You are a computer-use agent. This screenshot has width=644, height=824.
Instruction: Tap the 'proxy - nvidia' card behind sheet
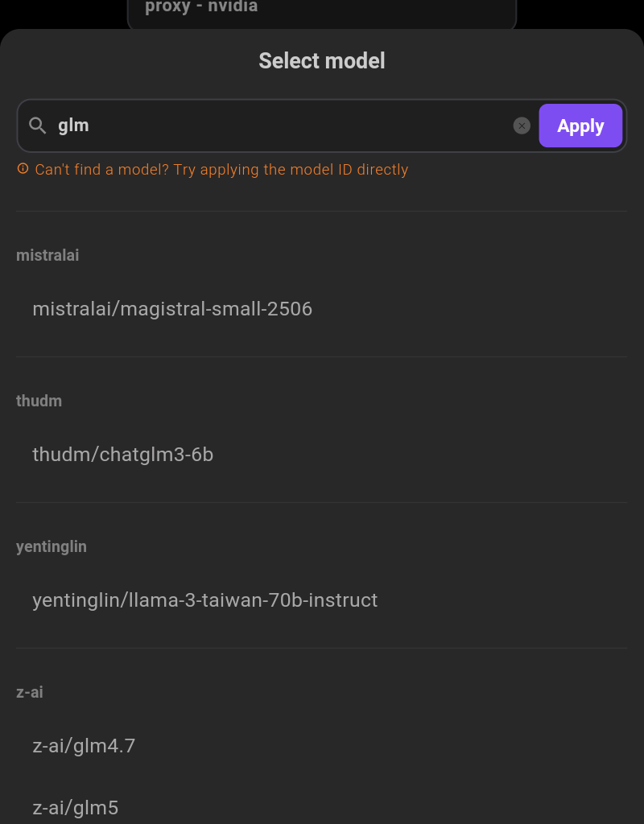(322, 11)
